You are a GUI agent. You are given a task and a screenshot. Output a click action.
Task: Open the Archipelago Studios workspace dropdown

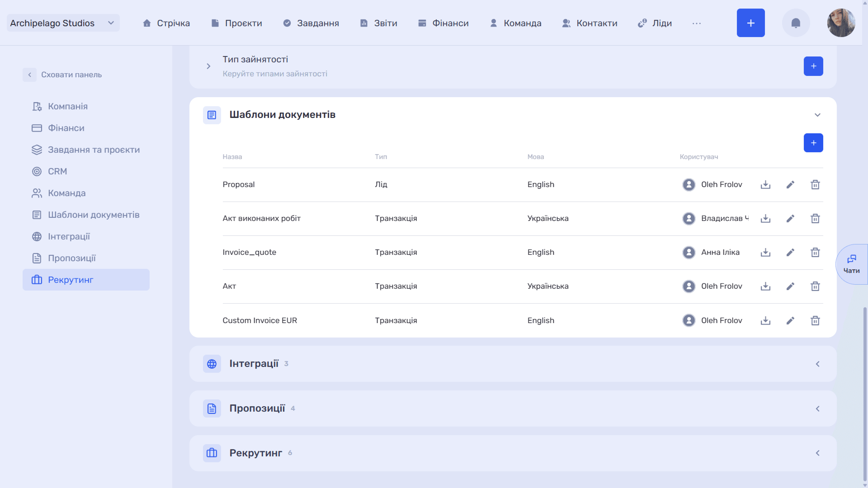[63, 23]
